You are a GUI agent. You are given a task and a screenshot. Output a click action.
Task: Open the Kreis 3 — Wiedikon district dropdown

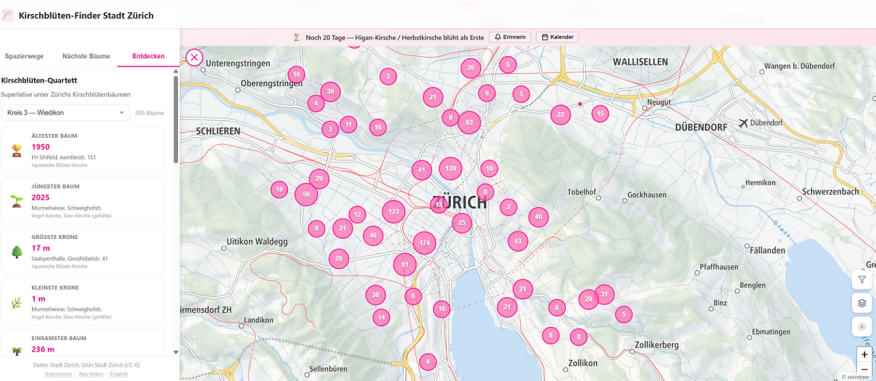coord(65,113)
